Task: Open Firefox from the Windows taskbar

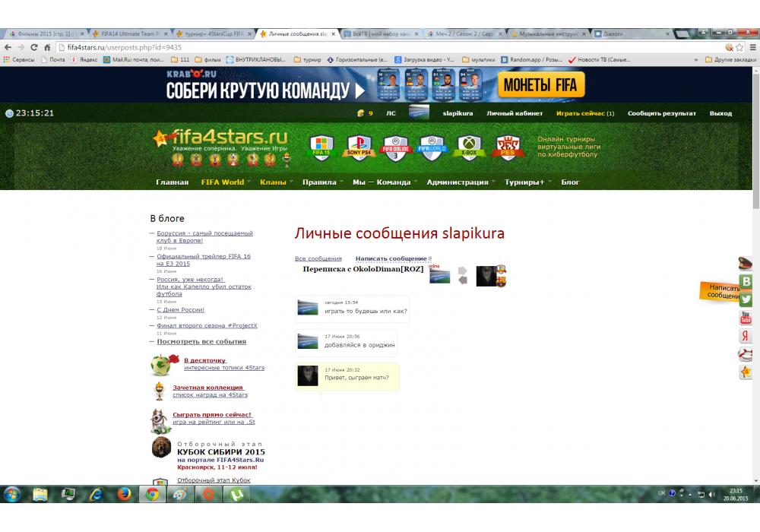Action: tap(124, 494)
